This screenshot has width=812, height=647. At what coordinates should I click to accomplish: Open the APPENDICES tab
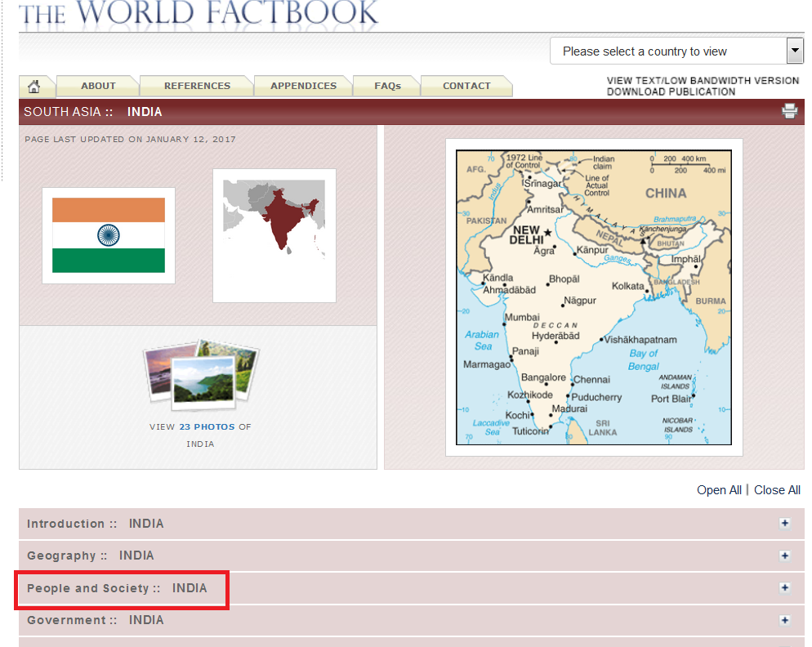pyautogui.click(x=303, y=86)
